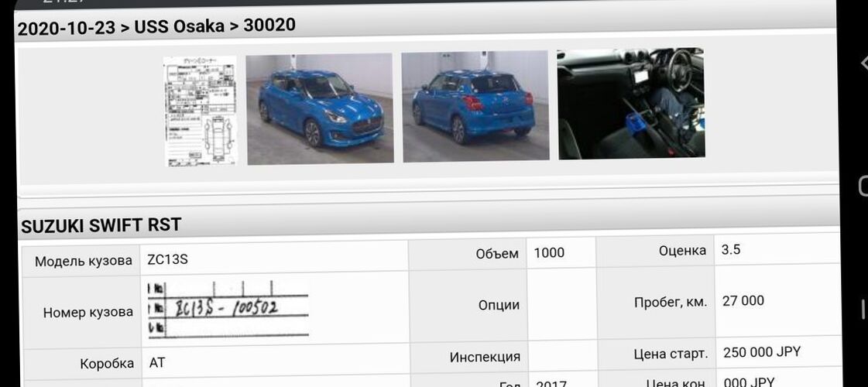Click the 'Номер кузова' label
This screenshot has height=387, width=868.
pyautogui.click(x=88, y=312)
